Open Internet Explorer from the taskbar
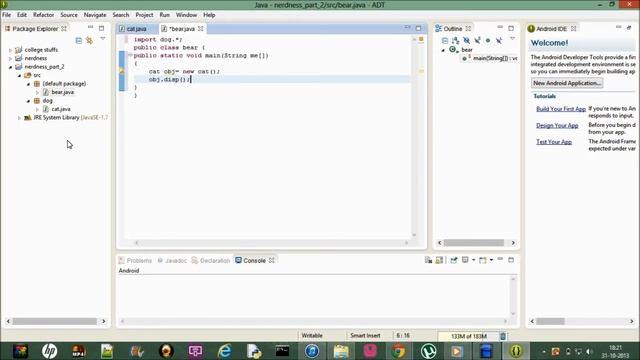 [224, 351]
